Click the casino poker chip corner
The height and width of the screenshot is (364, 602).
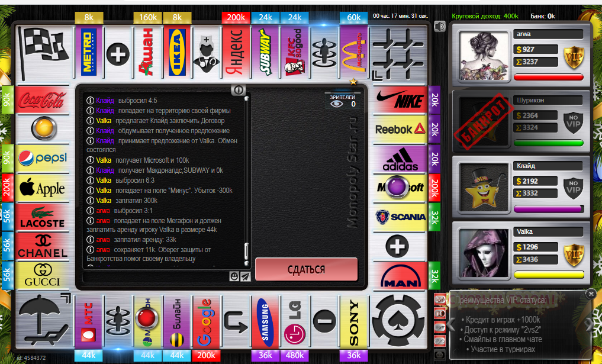399,321
